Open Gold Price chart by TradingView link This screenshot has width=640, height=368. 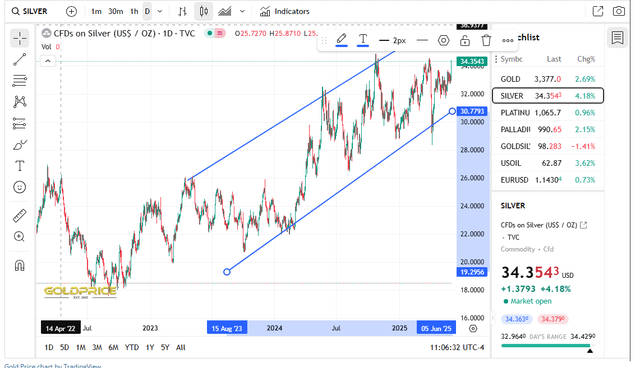53,366
